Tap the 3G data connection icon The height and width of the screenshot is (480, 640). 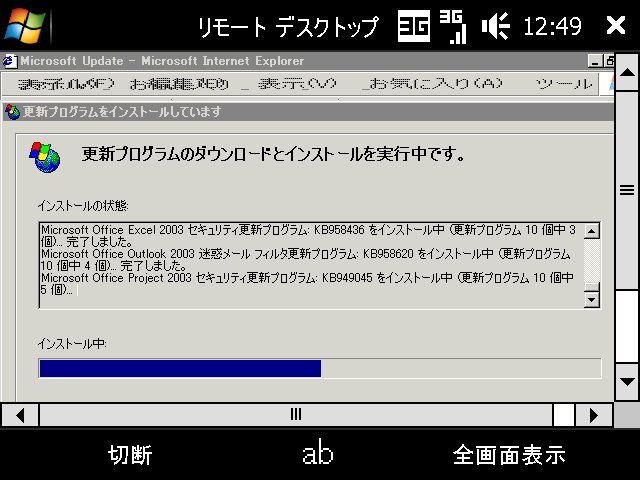coord(414,26)
